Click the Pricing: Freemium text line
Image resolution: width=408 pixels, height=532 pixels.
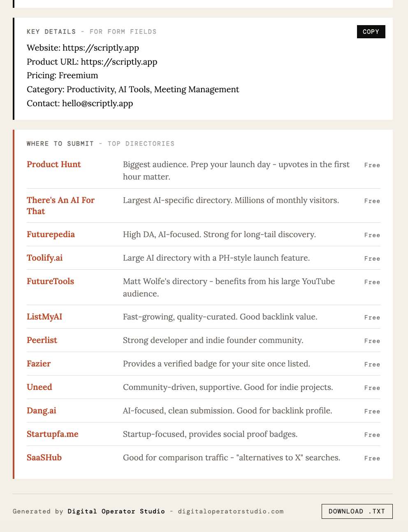point(63,75)
